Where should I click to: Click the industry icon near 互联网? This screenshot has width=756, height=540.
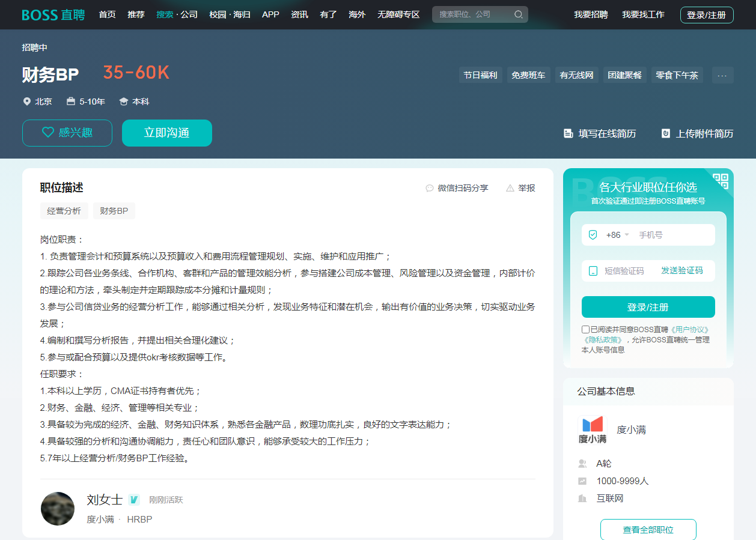click(x=582, y=499)
